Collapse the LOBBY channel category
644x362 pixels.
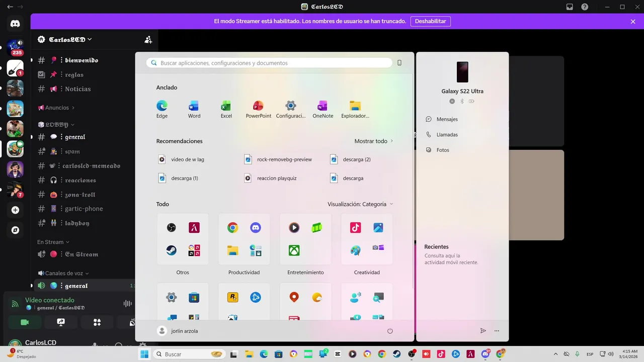[x=56, y=125]
